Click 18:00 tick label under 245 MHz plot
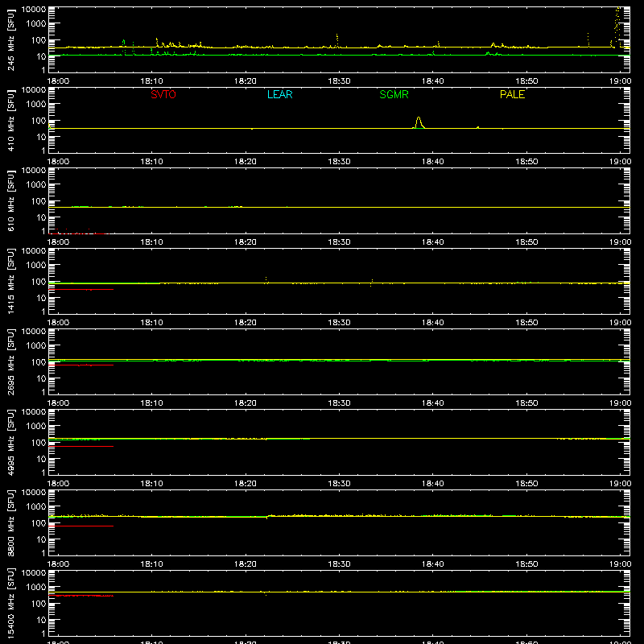This screenshot has height=644, width=644. click(x=58, y=81)
